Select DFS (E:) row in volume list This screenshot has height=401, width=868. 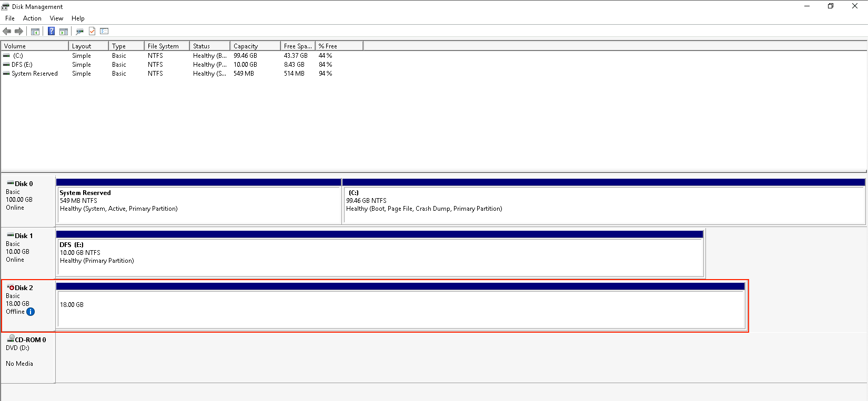[x=22, y=65]
